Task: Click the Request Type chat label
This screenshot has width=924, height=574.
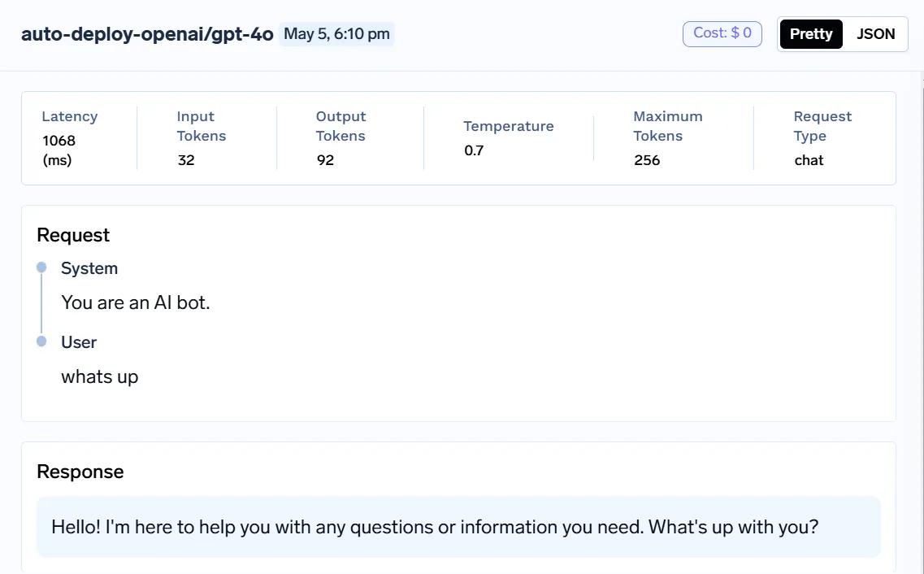Action: click(x=809, y=160)
